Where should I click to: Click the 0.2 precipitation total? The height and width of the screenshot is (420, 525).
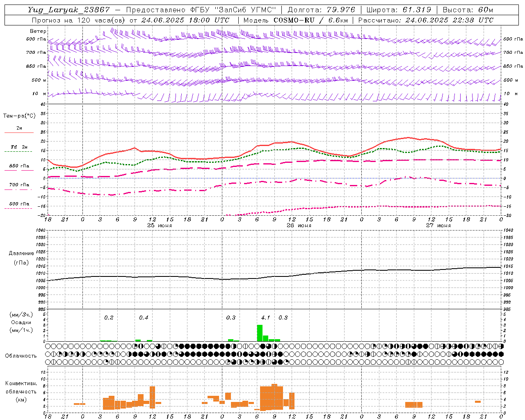(x=109, y=318)
